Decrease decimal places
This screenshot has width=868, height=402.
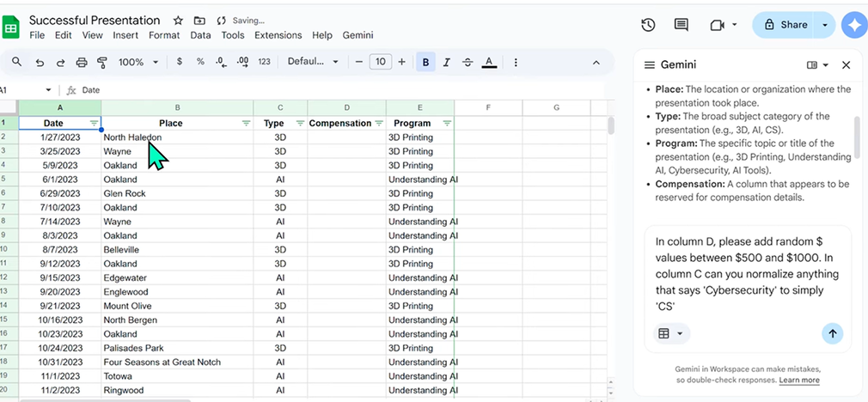pos(222,62)
